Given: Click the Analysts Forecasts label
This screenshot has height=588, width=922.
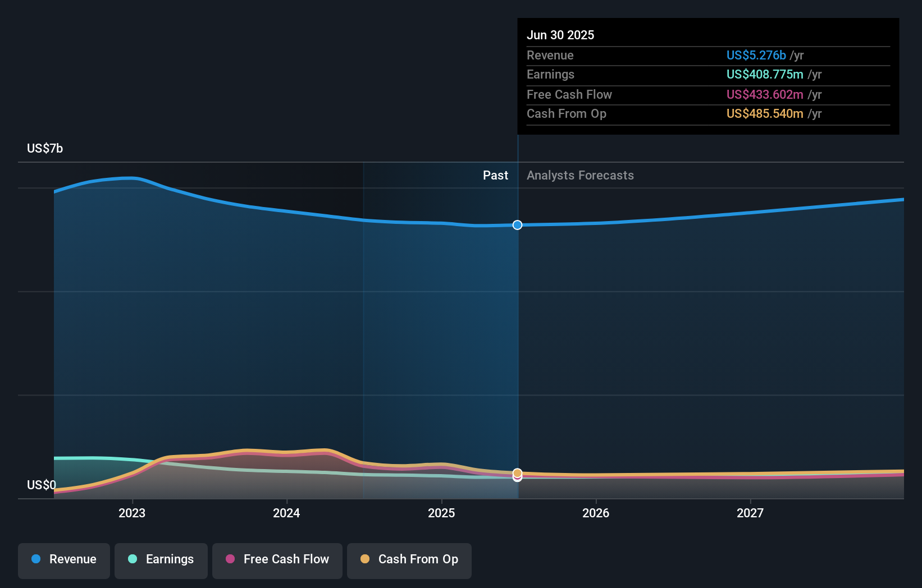Looking at the screenshot, I should click(x=580, y=176).
